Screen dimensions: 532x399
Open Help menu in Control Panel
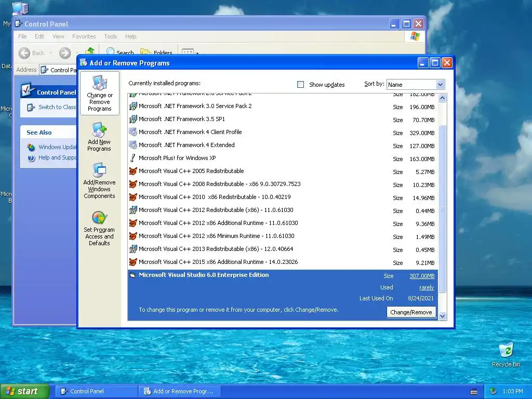point(130,36)
